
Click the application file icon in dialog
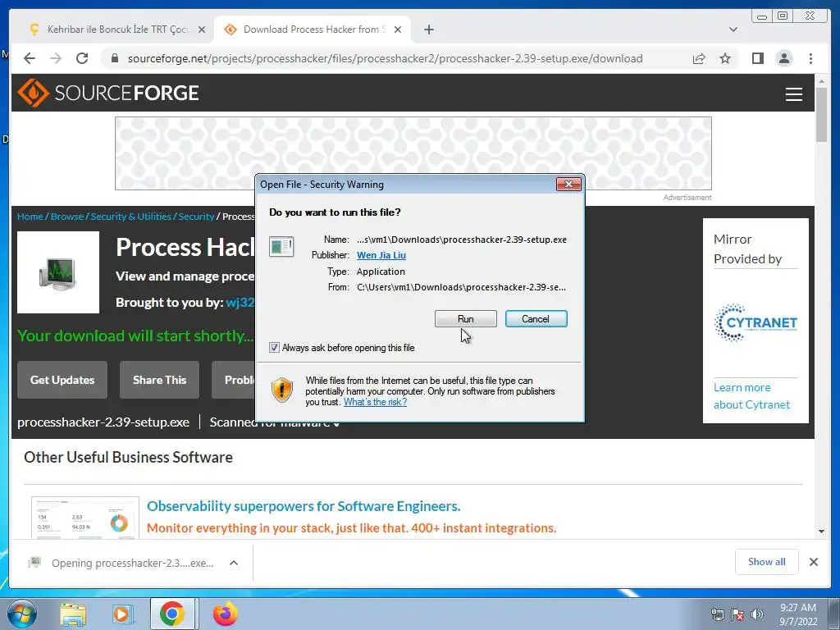coord(281,246)
